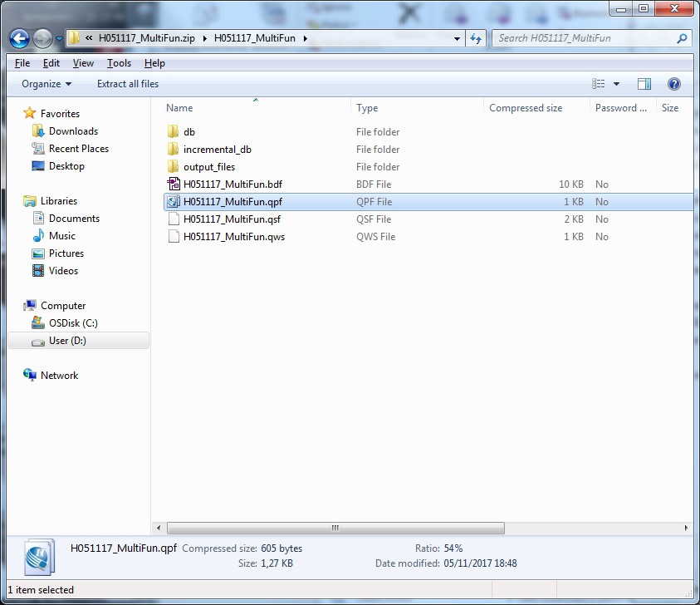Click the Pictures library icon
Screen dimensions: 700x605
pyautogui.click(x=38, y=253)
